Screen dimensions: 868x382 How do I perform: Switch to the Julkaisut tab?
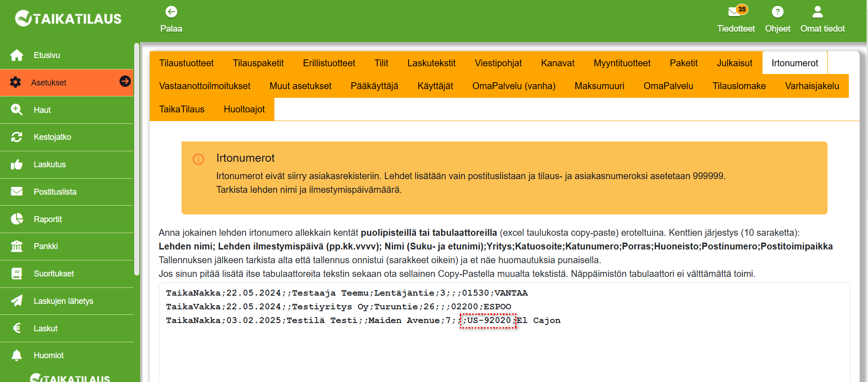click(x=734, y=63)
